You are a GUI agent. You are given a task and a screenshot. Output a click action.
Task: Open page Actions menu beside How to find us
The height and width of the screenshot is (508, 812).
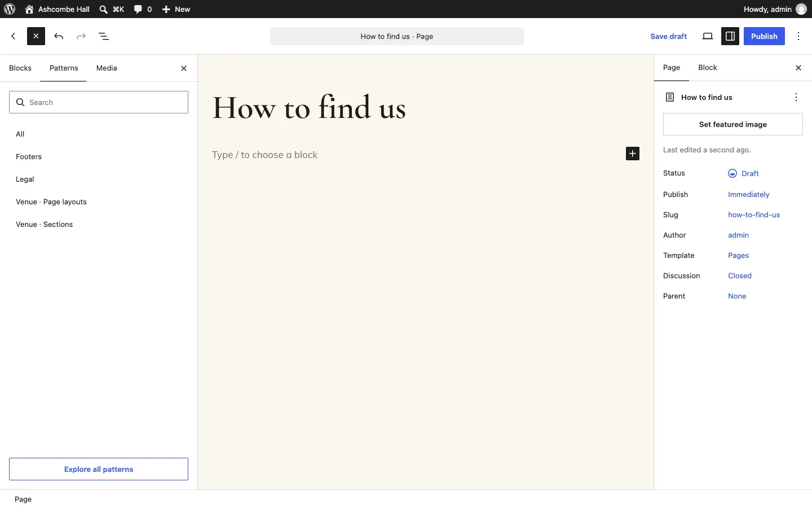tap(796, 97)
